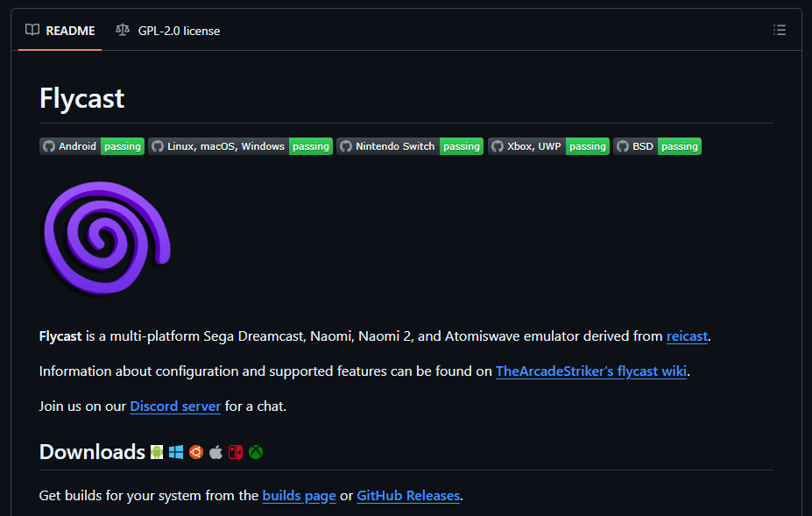812x516 pixels.
Task: Open the GitHub Releases link
Action: coord(408,496)
